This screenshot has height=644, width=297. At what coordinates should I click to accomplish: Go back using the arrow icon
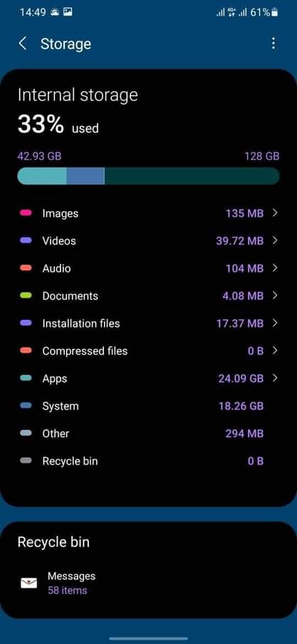tap(23, 43)
